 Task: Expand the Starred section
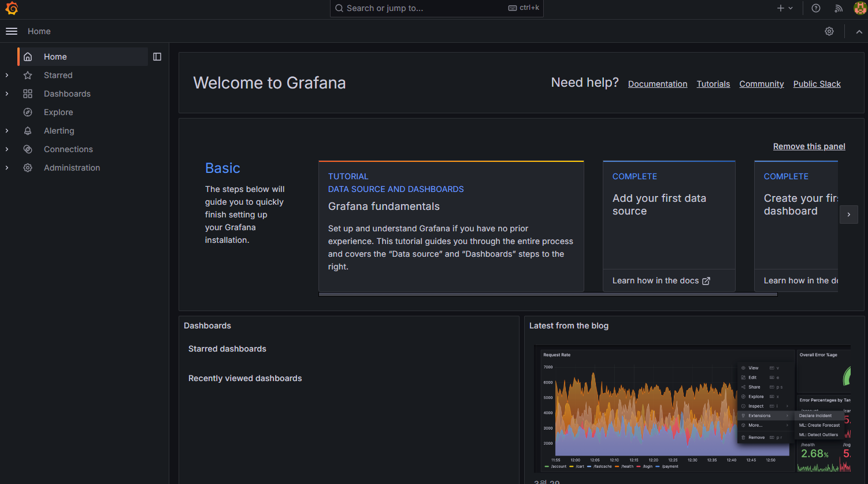tap(7, 75)
